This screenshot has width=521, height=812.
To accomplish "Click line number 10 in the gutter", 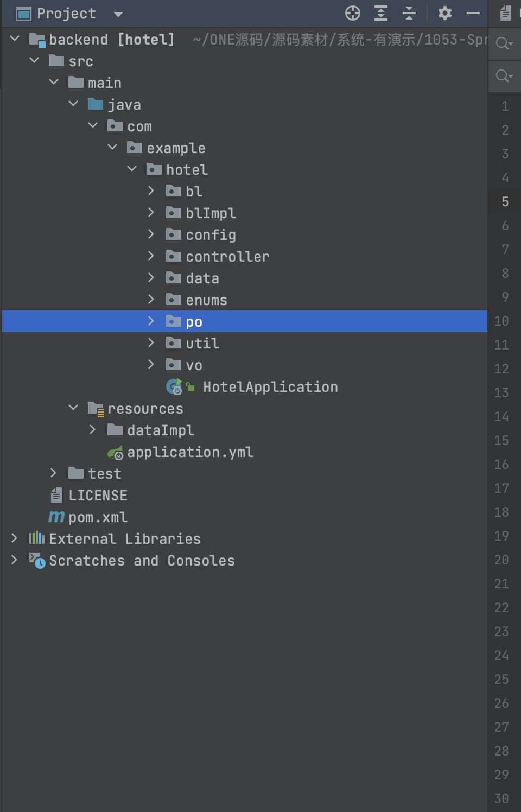I will (501, 321).
